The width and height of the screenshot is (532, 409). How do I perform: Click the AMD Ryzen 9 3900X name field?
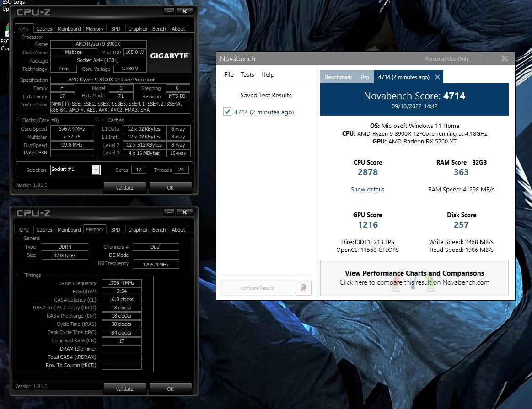click(x=98, y=44)
